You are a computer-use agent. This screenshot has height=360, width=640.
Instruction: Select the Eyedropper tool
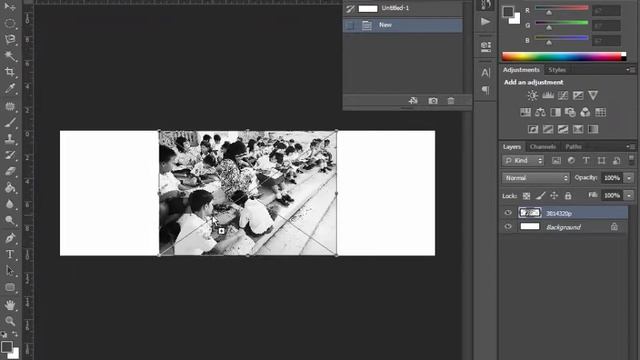point(10,89)
